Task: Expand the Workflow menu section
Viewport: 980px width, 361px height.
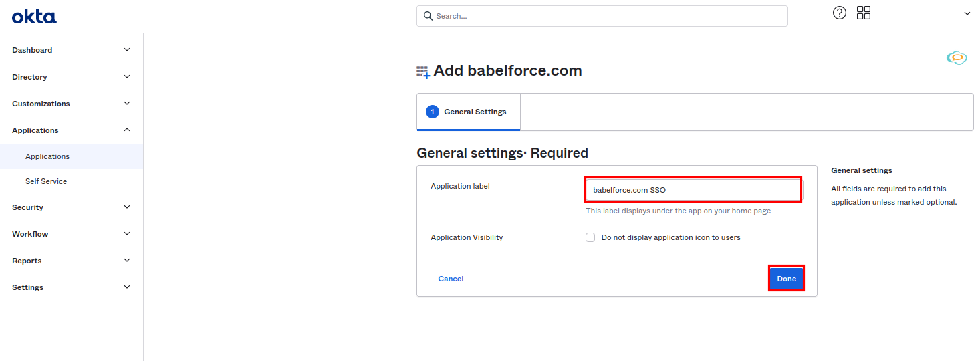Action: point(72,234)
